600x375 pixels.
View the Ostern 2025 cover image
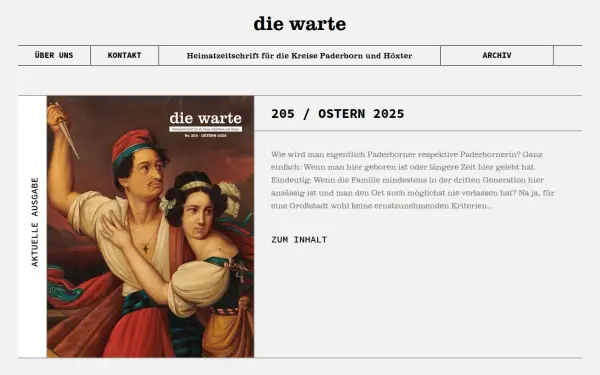tap(150, 227)
